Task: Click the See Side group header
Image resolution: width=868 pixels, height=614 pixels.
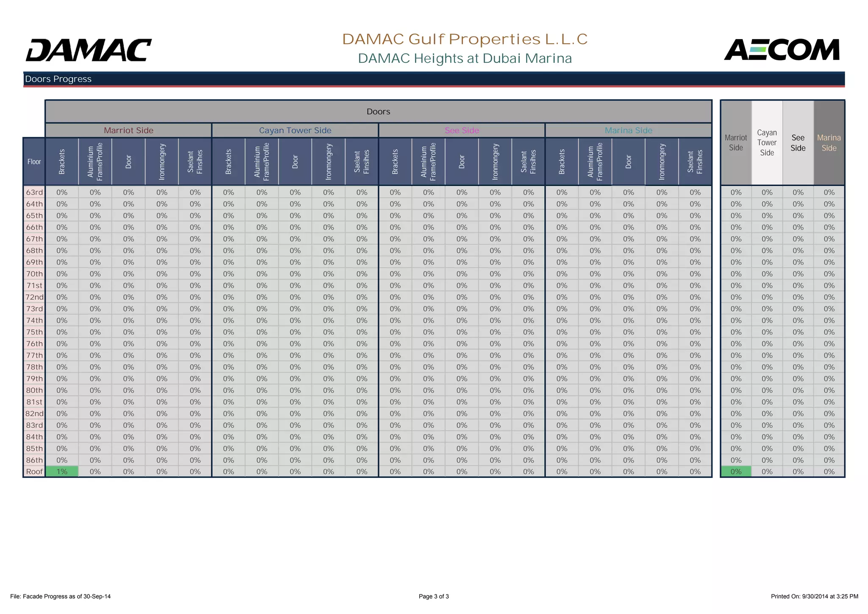Action: [462, 131]
